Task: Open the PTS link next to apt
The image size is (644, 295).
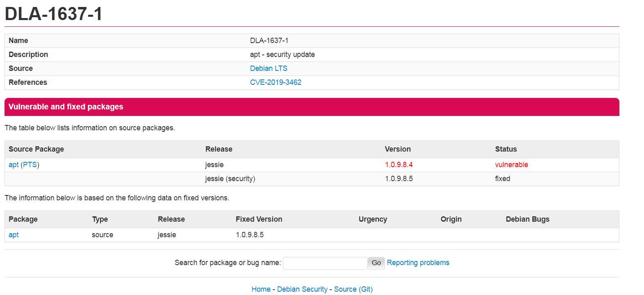Action: pyautogui.click(x=30, y=165)
